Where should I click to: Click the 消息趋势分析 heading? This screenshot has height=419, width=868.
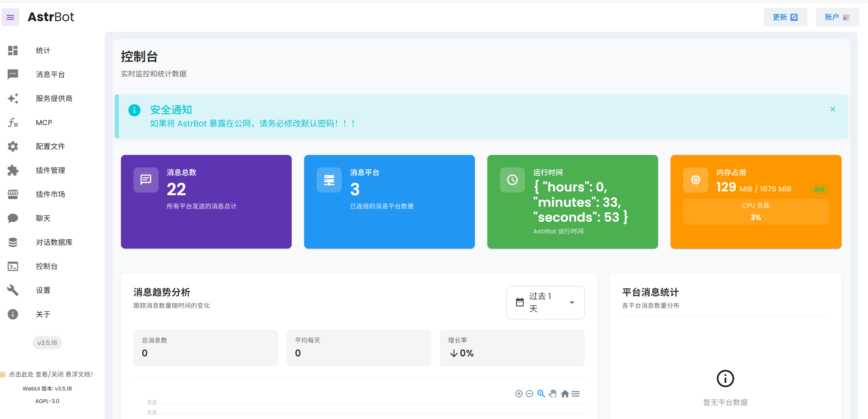coord(162,292)
